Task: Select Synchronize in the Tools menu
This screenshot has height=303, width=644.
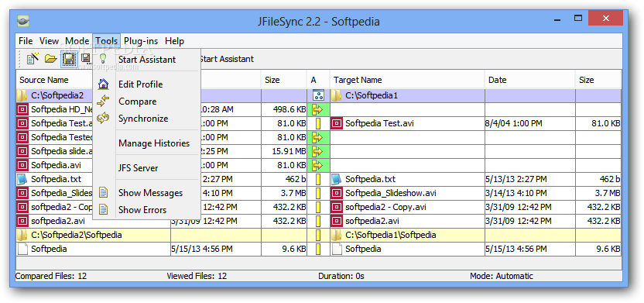Action: point(146,119)
